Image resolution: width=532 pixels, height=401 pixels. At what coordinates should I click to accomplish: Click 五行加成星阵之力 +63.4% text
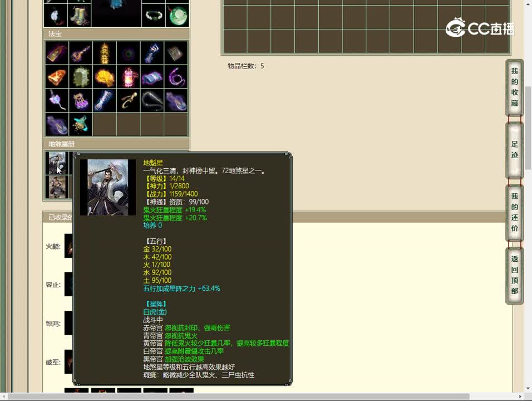click(x=181, y=288)
